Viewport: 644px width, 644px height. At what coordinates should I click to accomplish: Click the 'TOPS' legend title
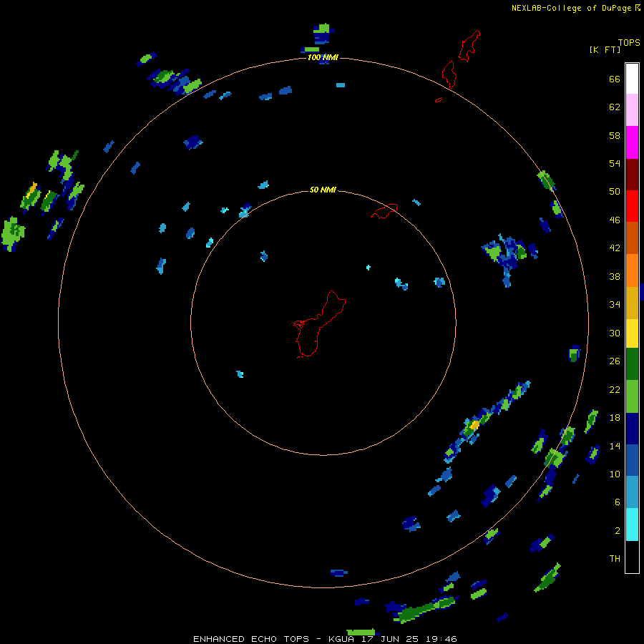[x=629, y=42]
